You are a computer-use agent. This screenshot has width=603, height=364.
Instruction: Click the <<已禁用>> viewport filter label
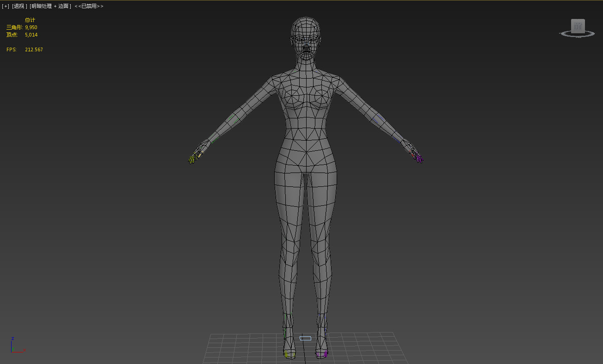coord(89,6)
